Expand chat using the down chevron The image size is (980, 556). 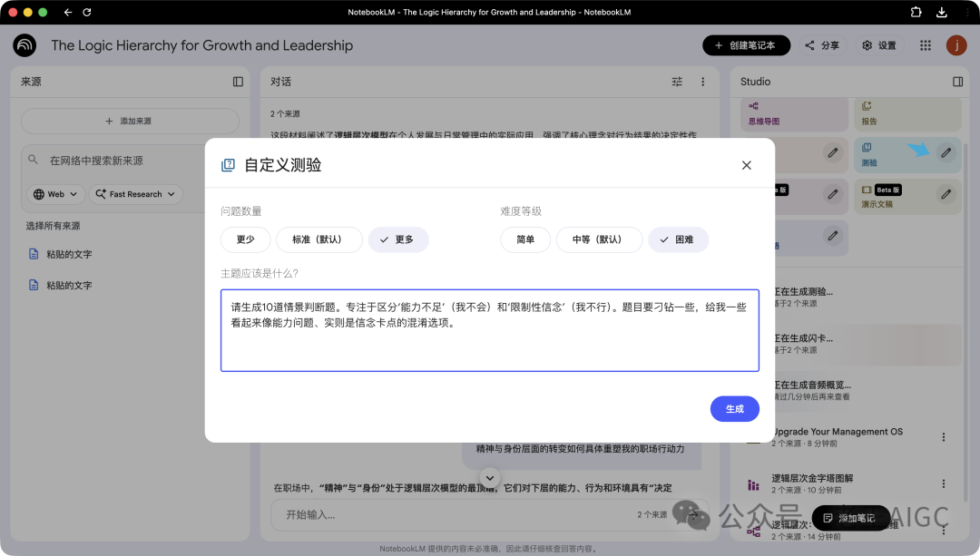click(x=490, y=477)
